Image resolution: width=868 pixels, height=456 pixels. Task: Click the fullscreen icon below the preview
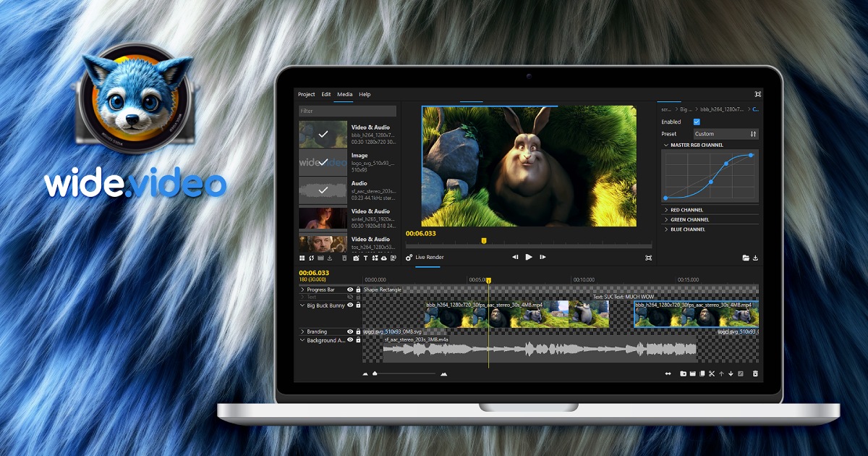click(x=648, y=258)
